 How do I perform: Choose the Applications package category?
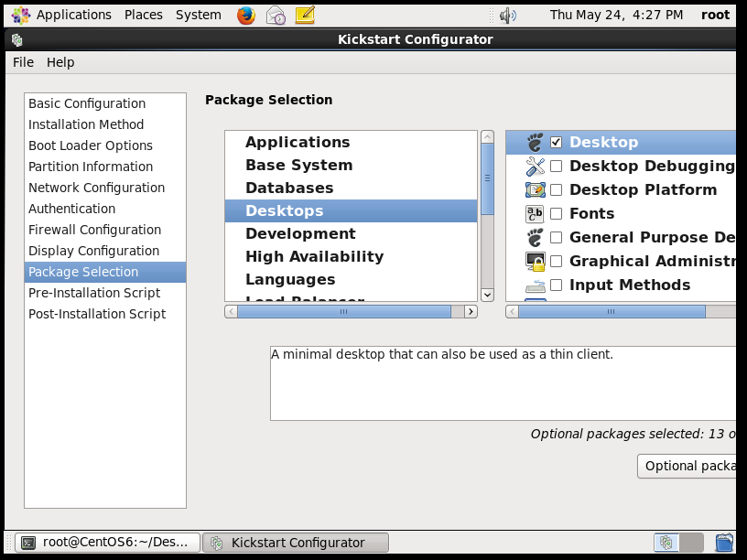coord(351,142)
